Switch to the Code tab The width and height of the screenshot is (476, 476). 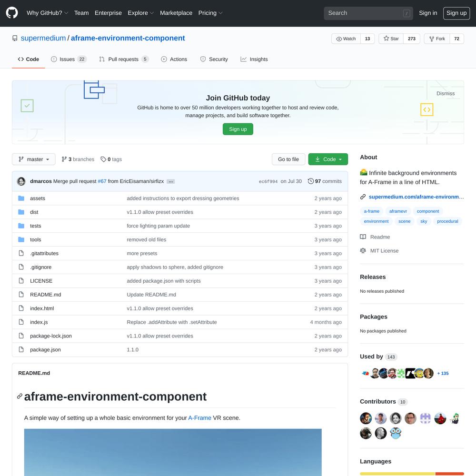tap(28, 59)
